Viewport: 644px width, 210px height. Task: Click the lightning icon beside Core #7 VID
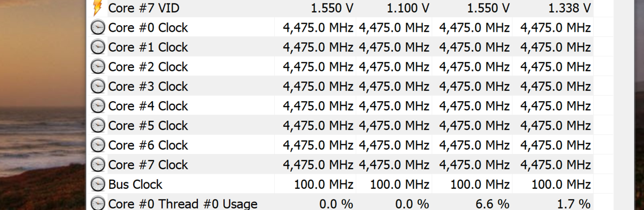pos(98,8)
